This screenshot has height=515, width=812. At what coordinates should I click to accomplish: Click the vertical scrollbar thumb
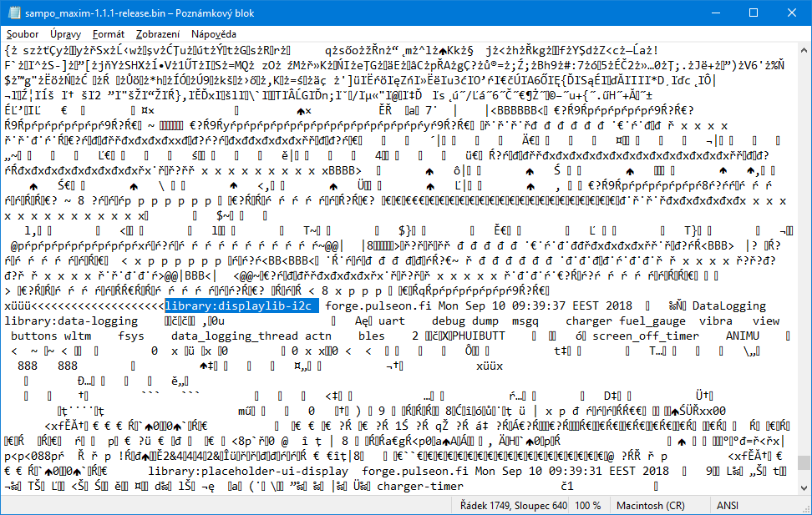[x=804, y=462]
